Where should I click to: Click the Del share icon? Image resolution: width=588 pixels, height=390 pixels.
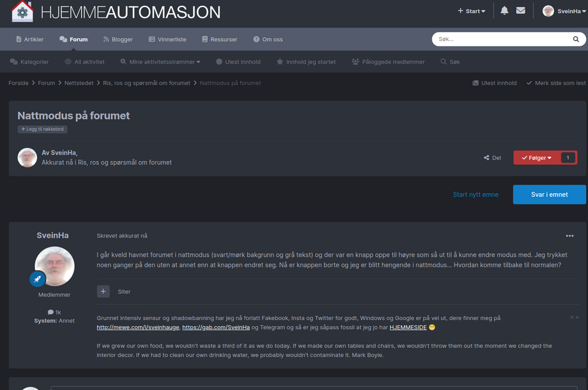[487, 157]
